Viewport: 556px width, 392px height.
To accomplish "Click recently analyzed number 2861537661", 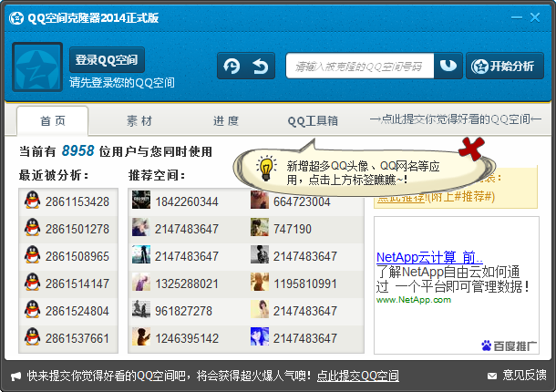I will tap(77, 338).
